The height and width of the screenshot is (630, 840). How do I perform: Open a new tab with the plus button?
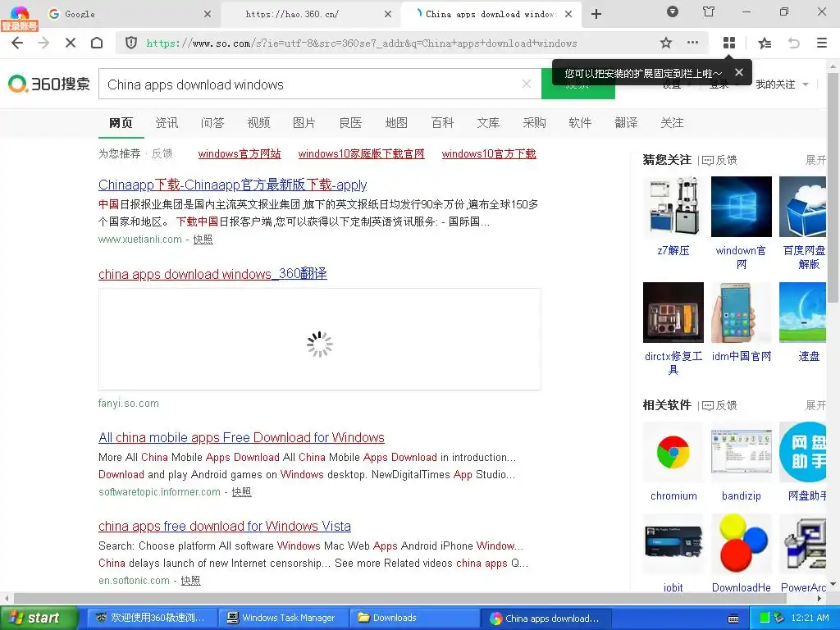pos(596,15)
